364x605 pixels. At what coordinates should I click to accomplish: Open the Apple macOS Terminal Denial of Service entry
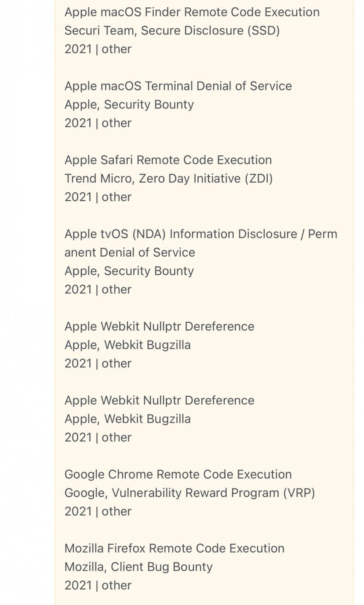178,86
